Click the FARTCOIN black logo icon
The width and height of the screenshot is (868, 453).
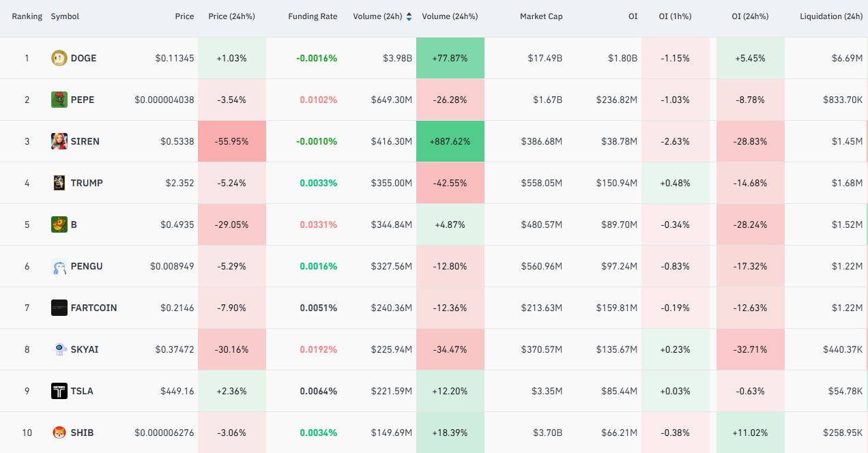[59, 308]
